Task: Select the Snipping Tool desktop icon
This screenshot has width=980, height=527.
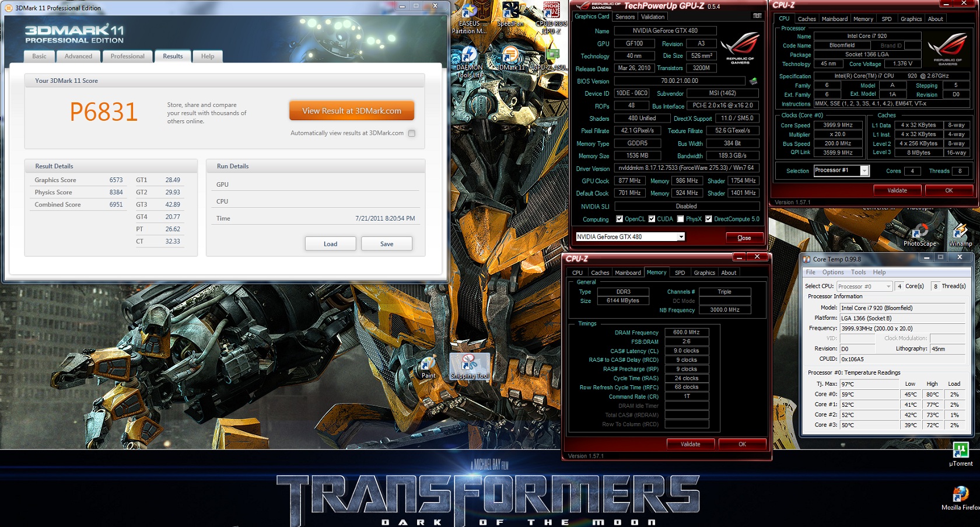Action: [x=470, y=367]
